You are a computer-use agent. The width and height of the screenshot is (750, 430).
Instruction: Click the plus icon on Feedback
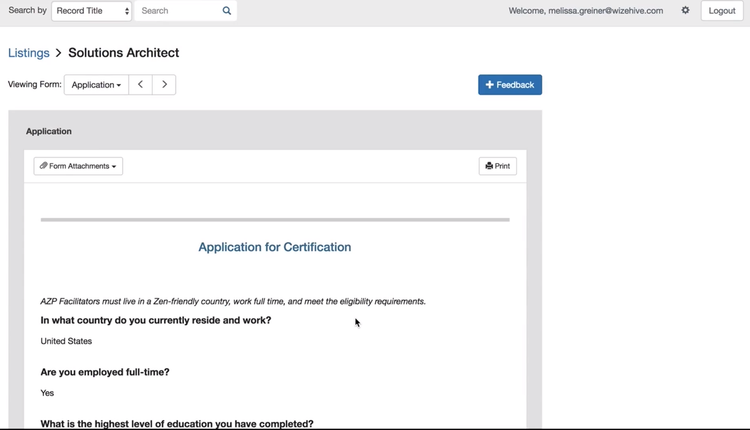coord(490,85)
